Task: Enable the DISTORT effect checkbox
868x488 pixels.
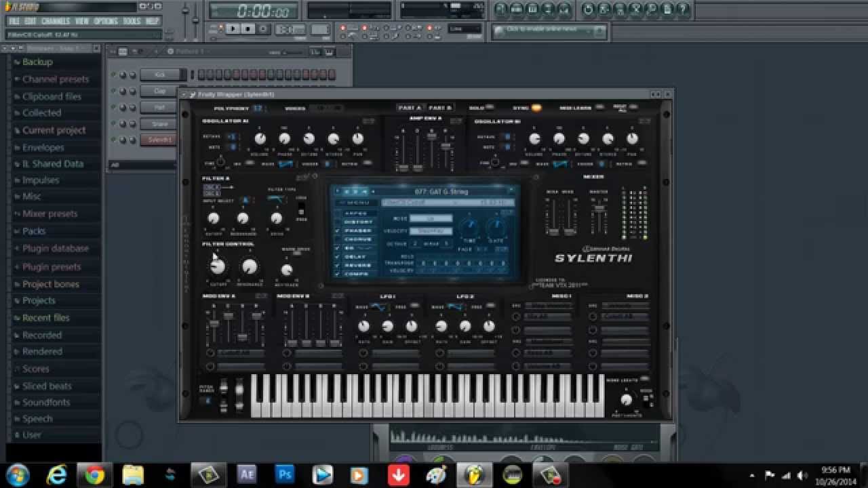Action: (x=338, y=222)
